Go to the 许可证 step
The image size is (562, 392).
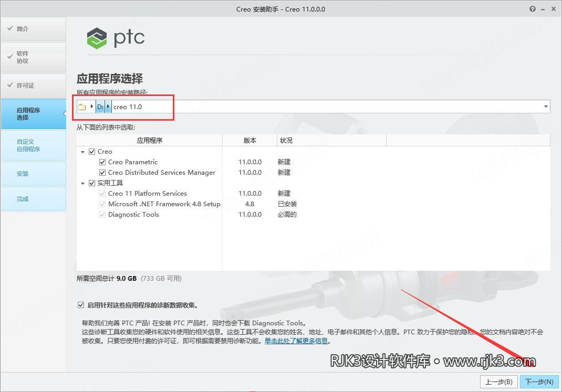point(33,86)
